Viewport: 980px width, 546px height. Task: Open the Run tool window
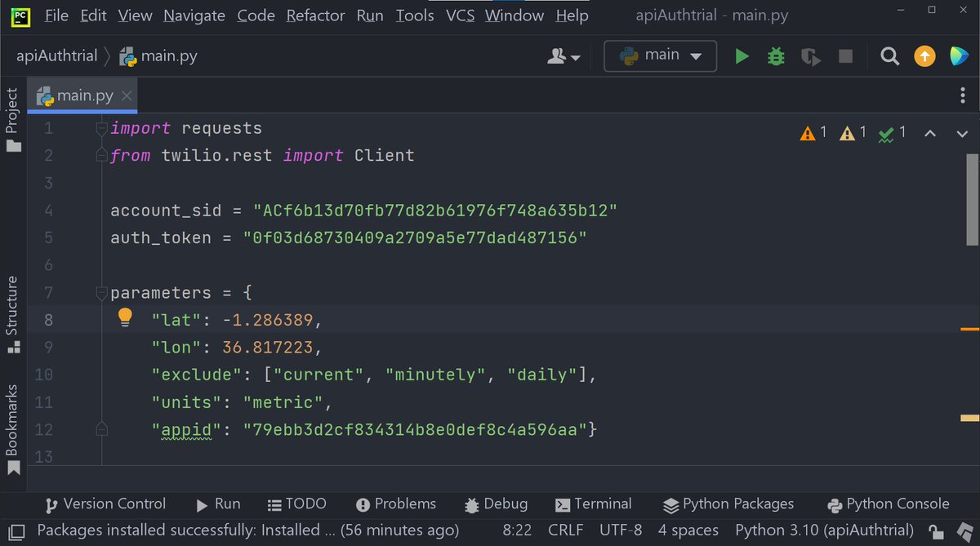218,504
